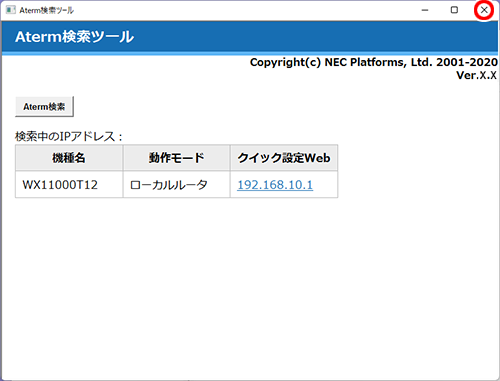Click the app icon in the title bar
500x381 pixels.
coord(11,10)
